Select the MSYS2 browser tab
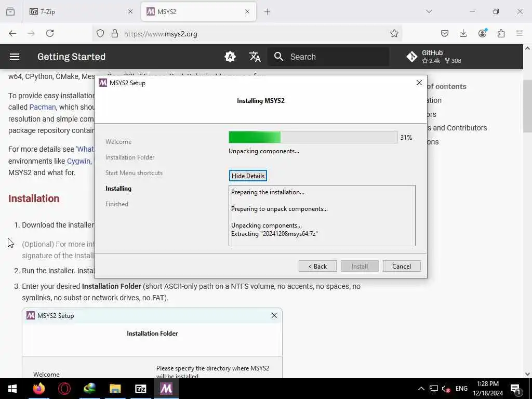The image size is (532, 399). (x=198, y=11)
